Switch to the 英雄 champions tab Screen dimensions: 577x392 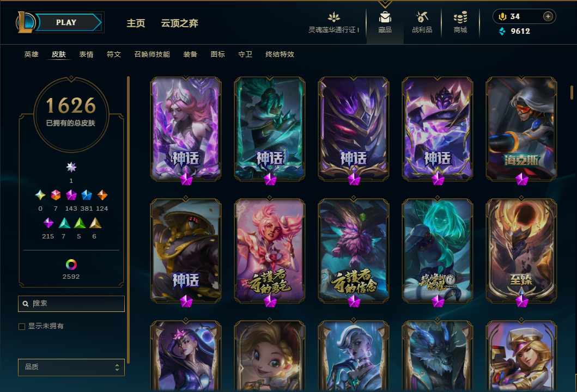31,54
